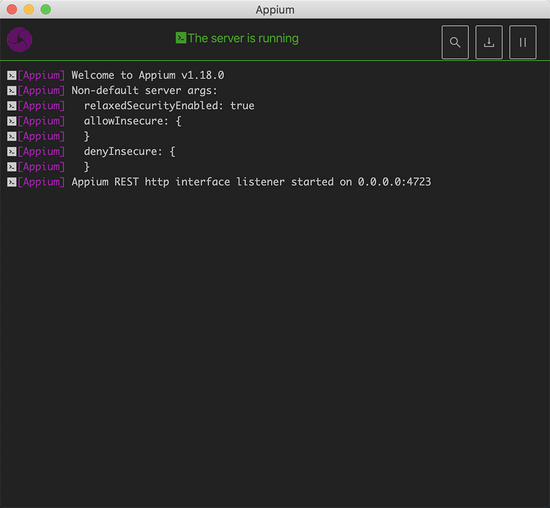Click the green terminal icon beside server status
This screenshot has height=508, width=550.
(x=181, y=38)
